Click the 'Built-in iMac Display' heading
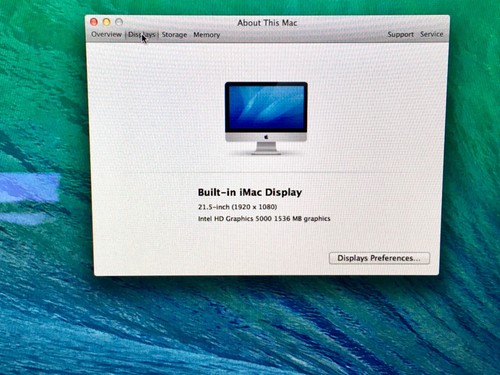The width and height of the screenshot is (500, 375). [x=250, y=192]
